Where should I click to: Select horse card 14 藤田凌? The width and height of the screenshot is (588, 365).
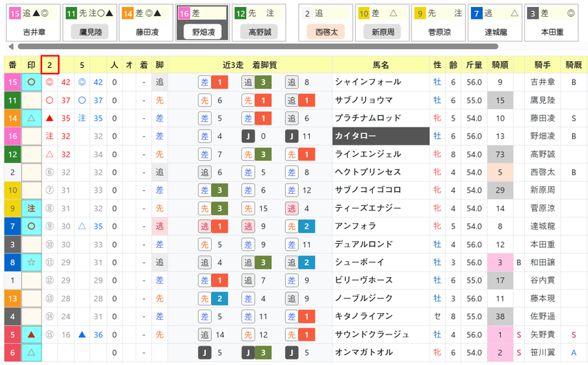pyautogui.click(x=146, y=23)
